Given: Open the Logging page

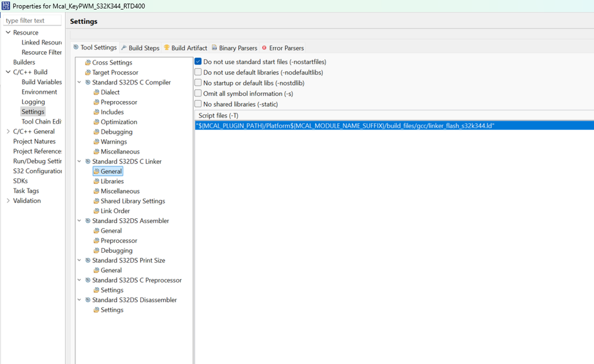Looking at the screenshot, I should (33, 102).
